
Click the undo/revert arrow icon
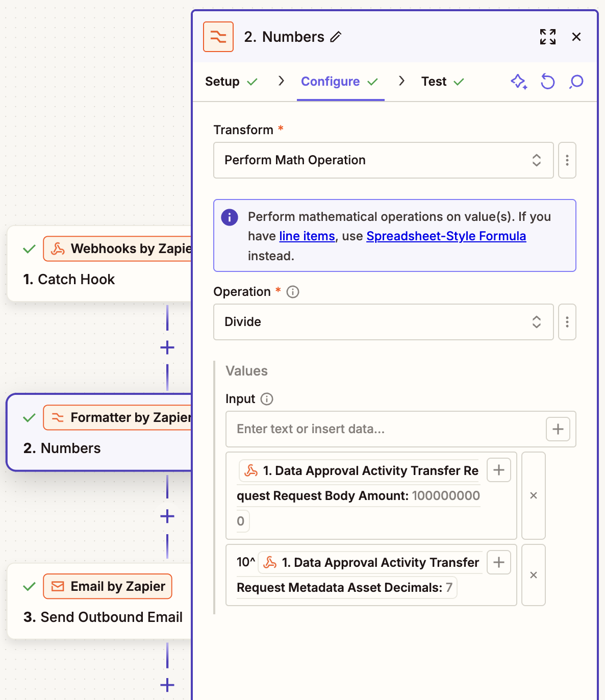coord(547,81)
